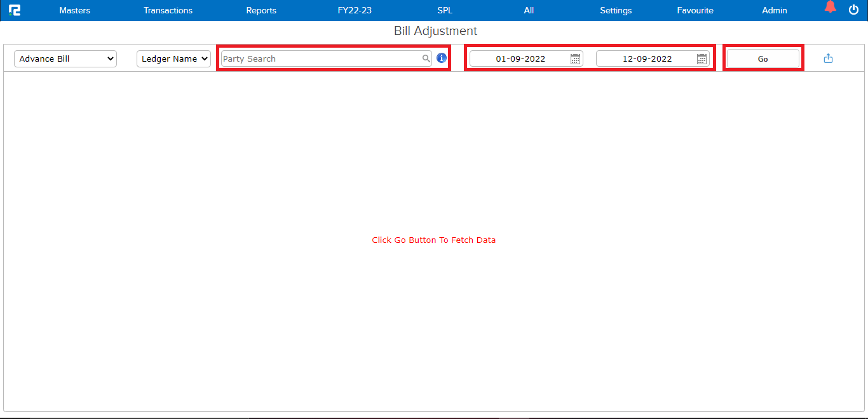Open the Masters menu

click(74, 10)
